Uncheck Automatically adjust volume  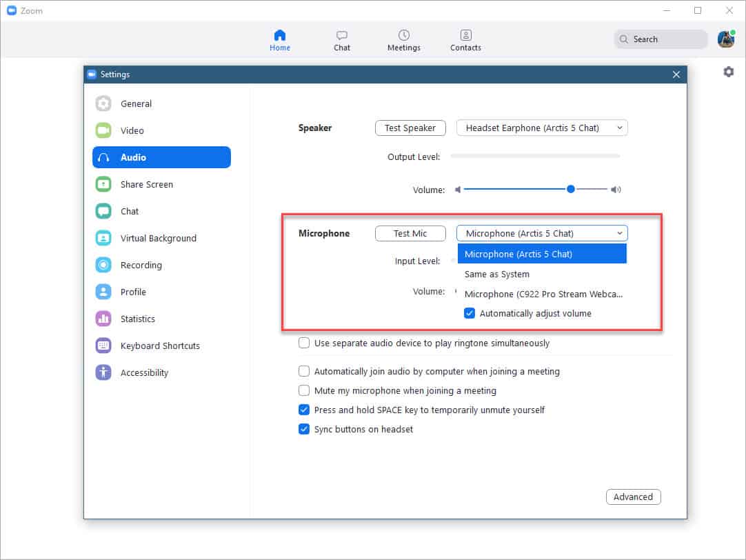[469, 313]
